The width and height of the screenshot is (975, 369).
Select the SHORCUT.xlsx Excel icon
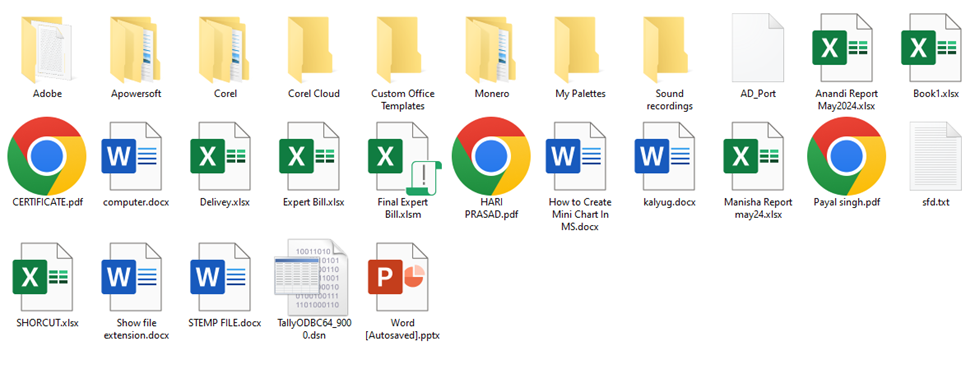(x=43, y=277)
